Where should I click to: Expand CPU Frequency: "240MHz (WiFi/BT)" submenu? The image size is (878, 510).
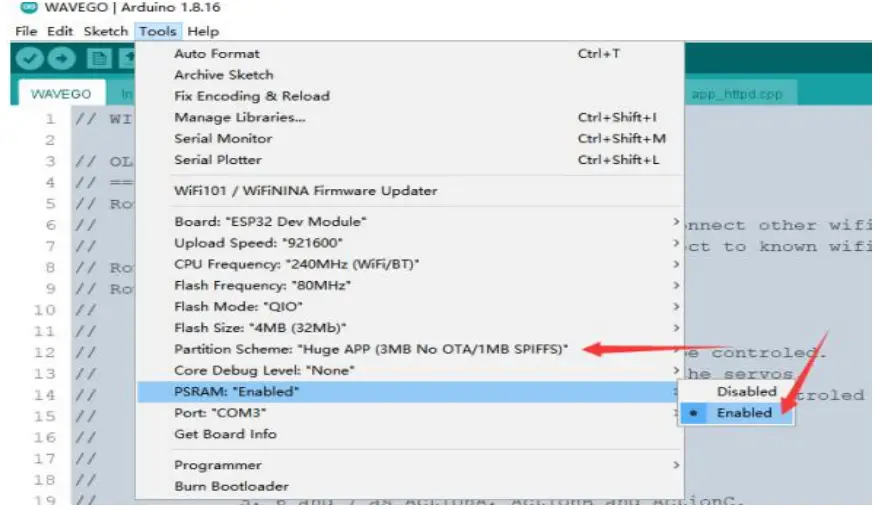click(410, 264)
